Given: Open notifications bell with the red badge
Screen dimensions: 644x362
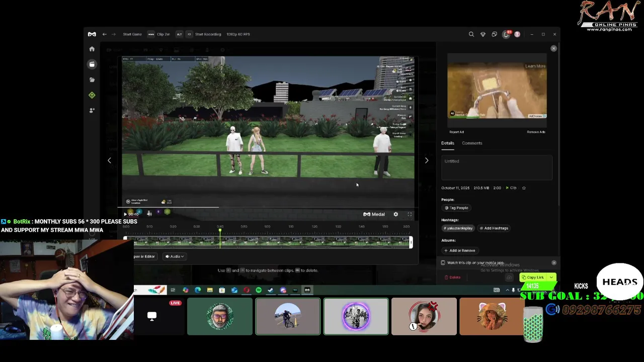Looking at the screenshot, I should [x=506, y=34].
